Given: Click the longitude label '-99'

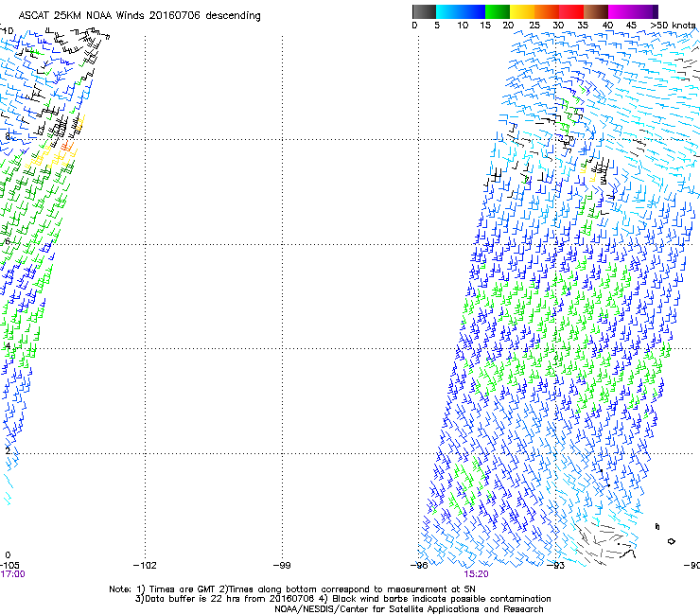Looking at the screenshot, I should click(282, 566).
